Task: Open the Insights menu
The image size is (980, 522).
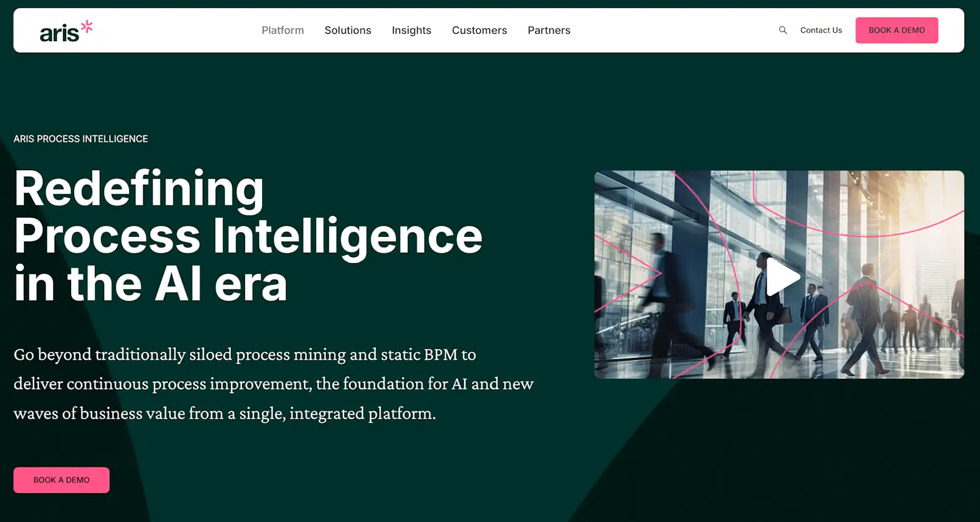Action: click(x=412, y=31)
